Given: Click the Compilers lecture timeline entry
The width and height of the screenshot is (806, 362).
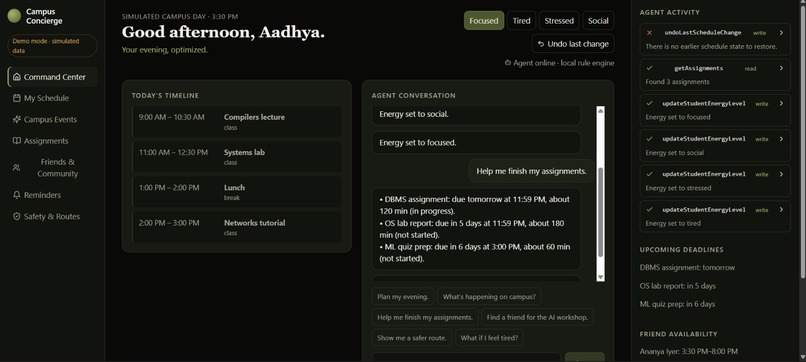Looking at the screenshot, I should [236, 122].
